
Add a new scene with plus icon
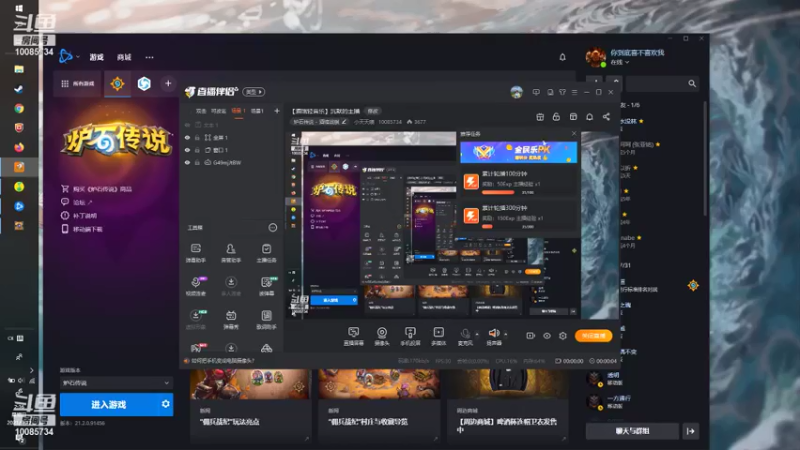pyautogui.click(x=277, y=111)
